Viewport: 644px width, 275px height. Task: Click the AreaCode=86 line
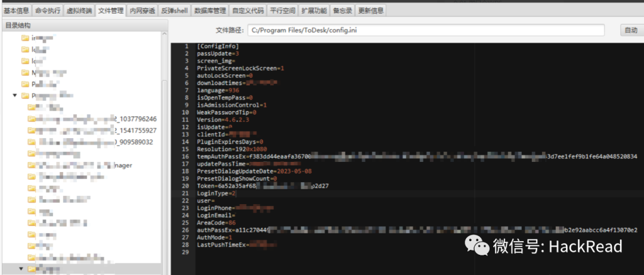tap(216, 223)
